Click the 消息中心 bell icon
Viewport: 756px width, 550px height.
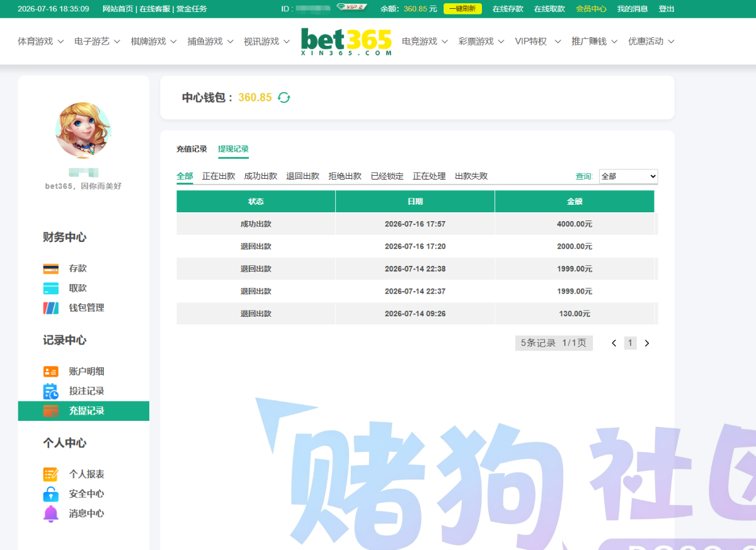click(51, 513)
